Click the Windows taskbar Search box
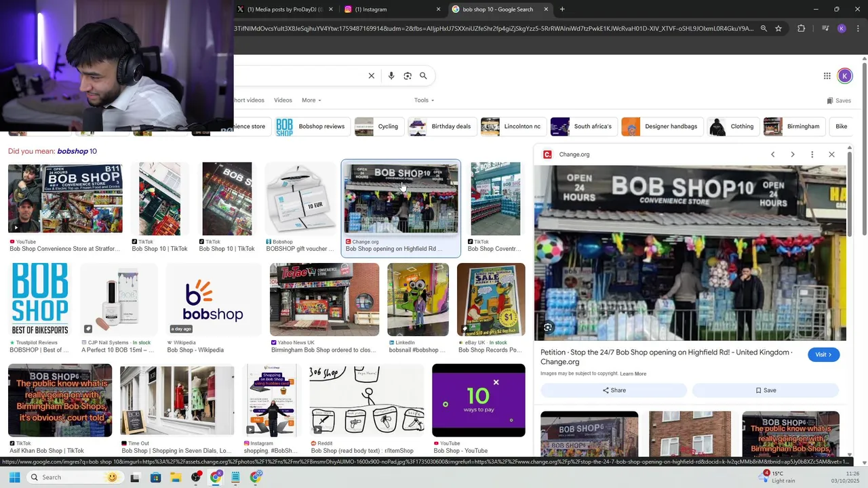The width and height of the screenshot is (868, 488). tap(75, 477)
